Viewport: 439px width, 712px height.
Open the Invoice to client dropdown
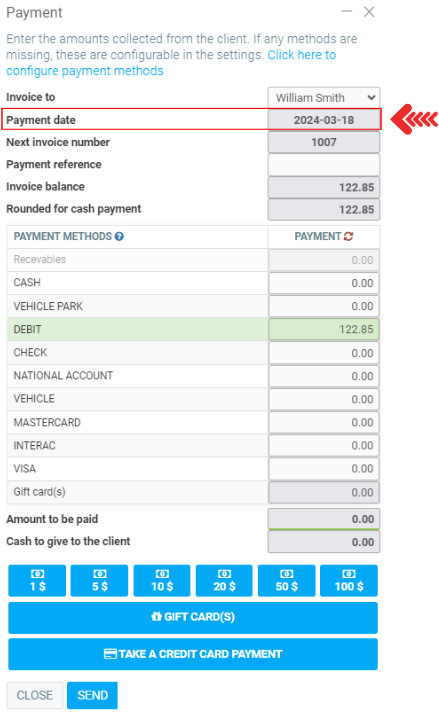(x=324, y=98)
